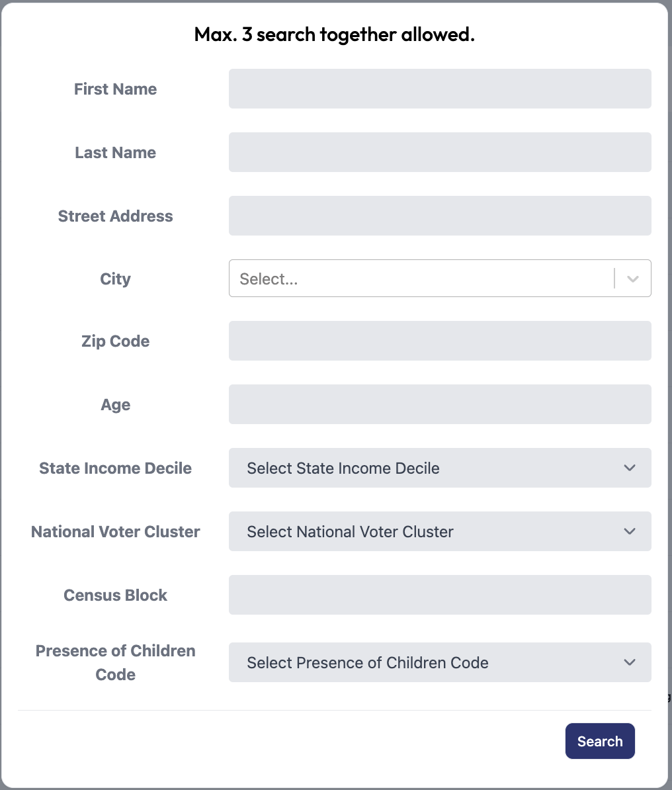672x790 pixels.
Task: Click the Presence of Children Code label
Action: pyautogui.click(x=115, y=662)
